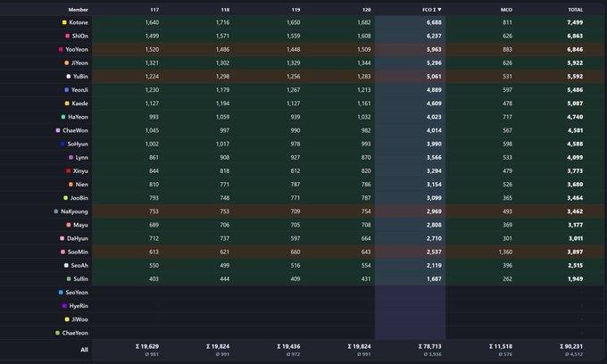The image size is (607, 364).
Task: Sort by the MCO column header
Action: [x=506, y=10]
